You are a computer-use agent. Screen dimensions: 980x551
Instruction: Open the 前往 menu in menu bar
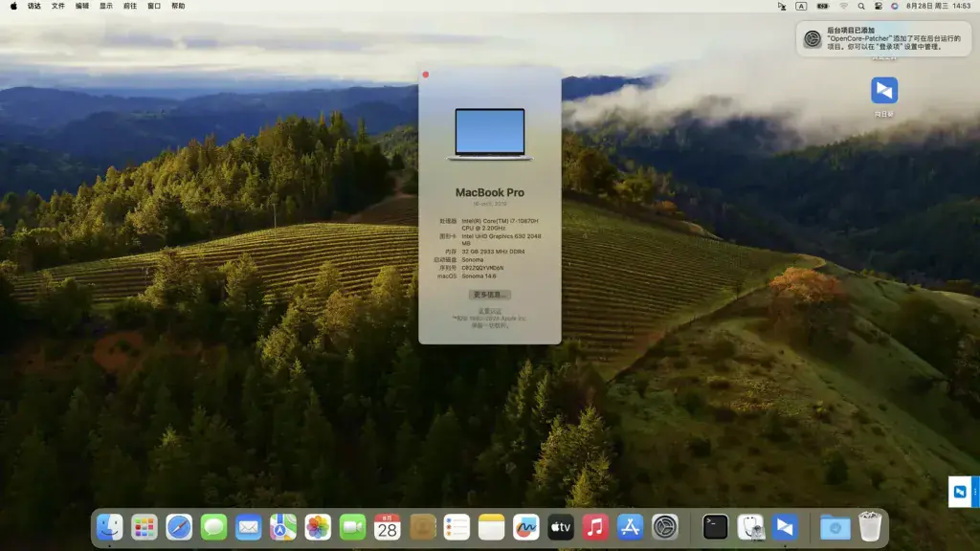point(130,7)
